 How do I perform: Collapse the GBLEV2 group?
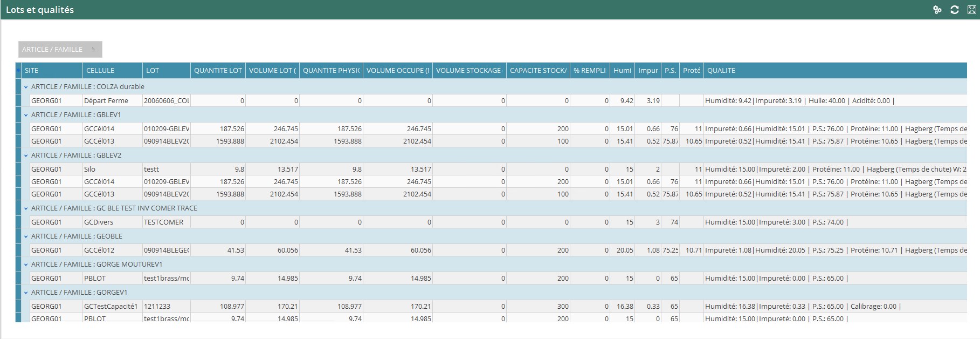pos(25,155)
